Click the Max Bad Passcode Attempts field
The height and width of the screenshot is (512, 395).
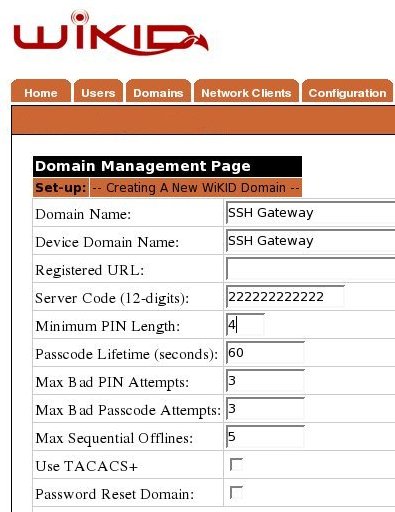tap(265, 409)
